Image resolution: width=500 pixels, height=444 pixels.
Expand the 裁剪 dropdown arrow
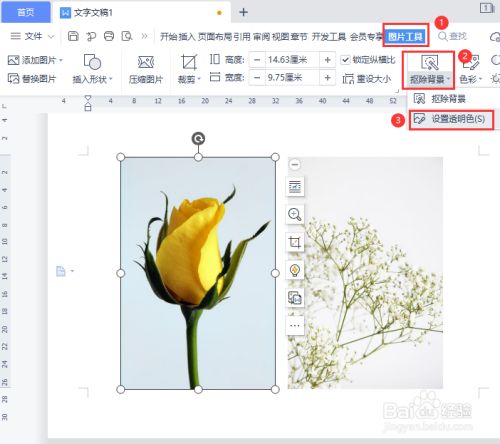pyautogui.click(x=199, y=79)
